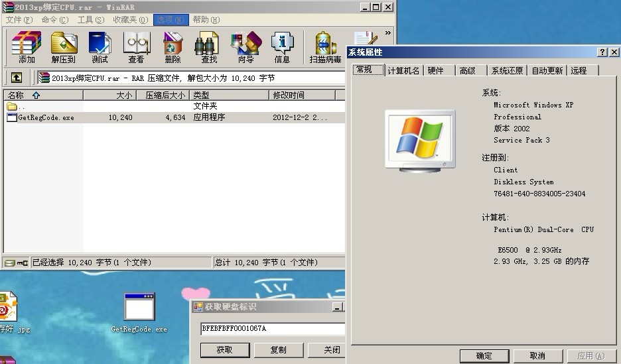
Task: Click the 复制 (Copy) button
Action: point(278,350)
